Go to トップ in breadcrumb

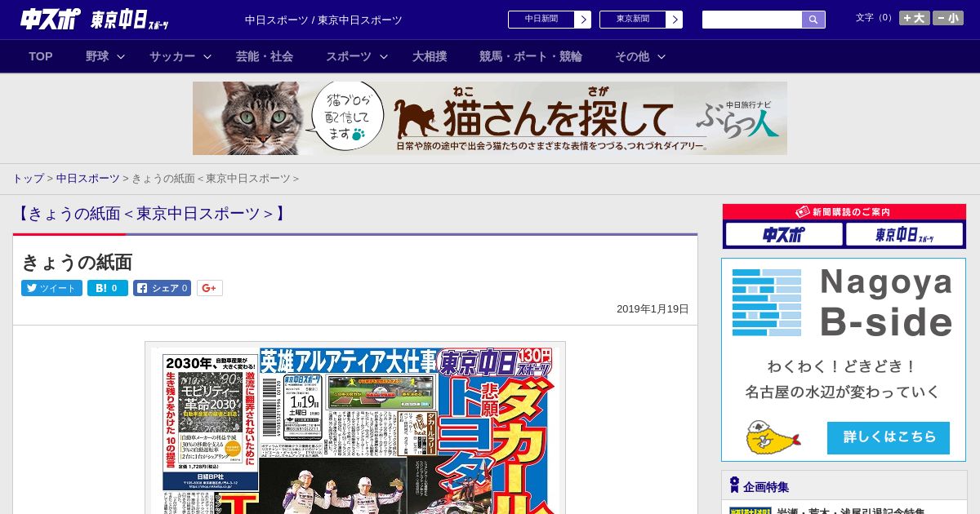[x=28, y=178]
